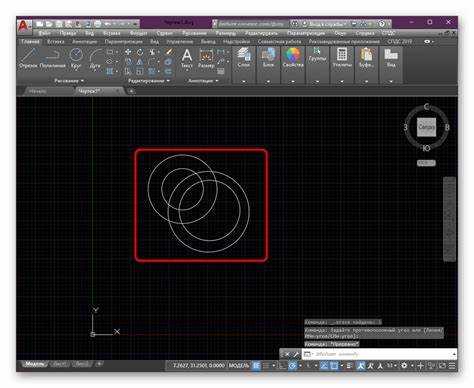Open the AutoCAD application menu logo
This screenshot has width=474, height=388.
(24, 26)
